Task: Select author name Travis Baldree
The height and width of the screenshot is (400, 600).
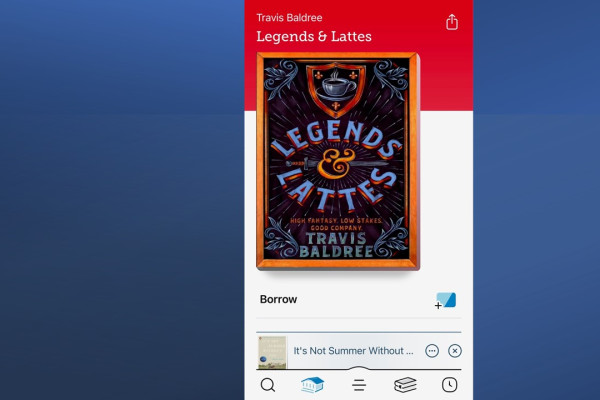Action: pyautogui.click(x=289, y=18)
